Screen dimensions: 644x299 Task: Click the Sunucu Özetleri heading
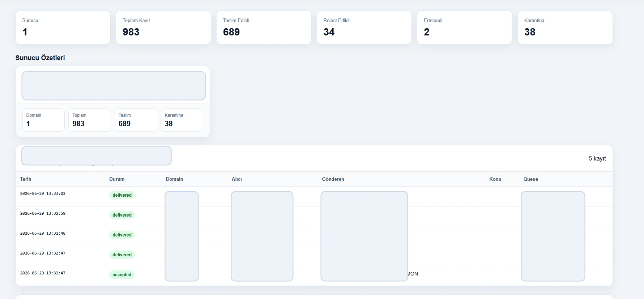click(x=40, y=58)
